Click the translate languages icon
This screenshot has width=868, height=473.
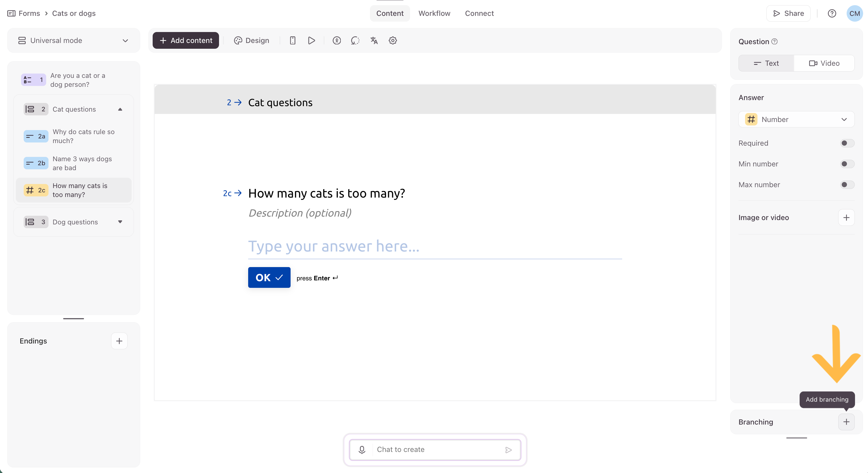coord(374,40)
